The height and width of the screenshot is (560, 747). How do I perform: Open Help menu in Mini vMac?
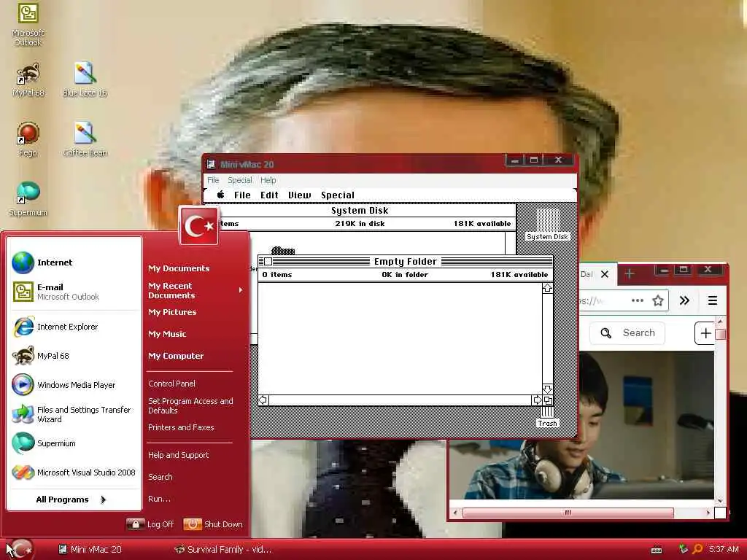tap(268, 180)
